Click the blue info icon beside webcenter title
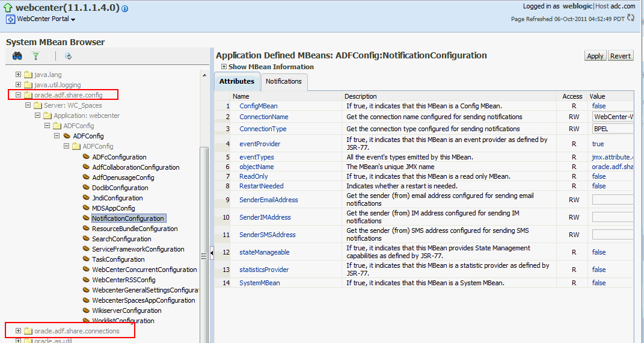This screenshot has height=343, width=644. coord(124,9)
